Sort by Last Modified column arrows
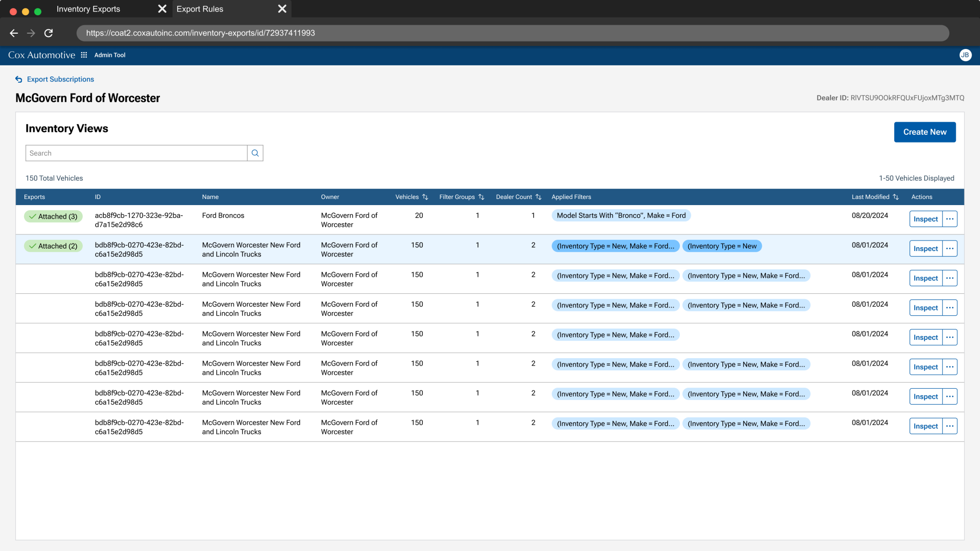The image size is (980, 551). [x=896, y=197]
